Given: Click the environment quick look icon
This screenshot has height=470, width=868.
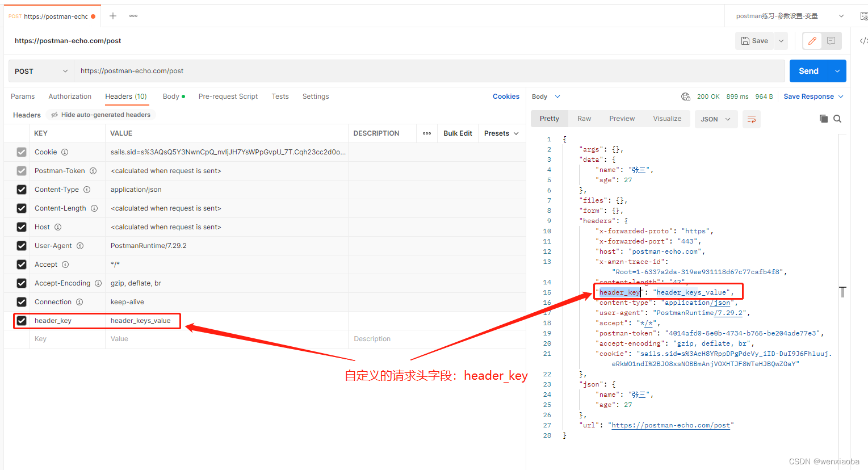Looking at the screenshot, I should [x=863, y=16].
